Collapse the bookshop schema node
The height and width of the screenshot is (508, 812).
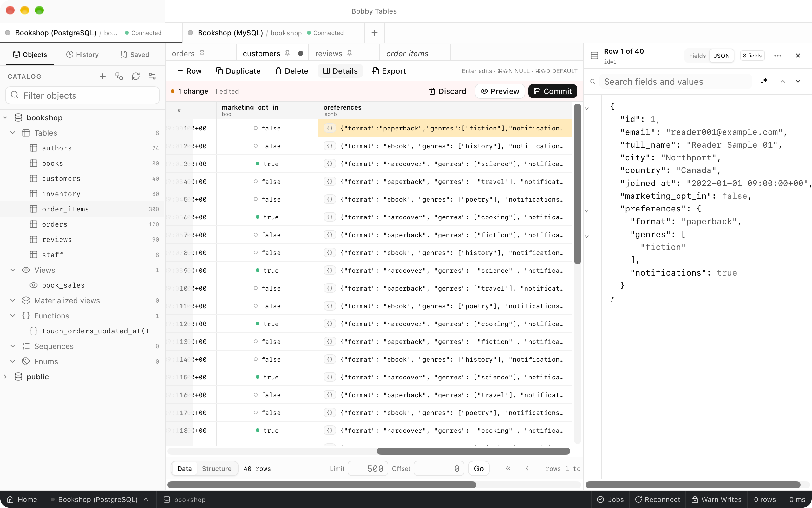(x=5, y=117)
